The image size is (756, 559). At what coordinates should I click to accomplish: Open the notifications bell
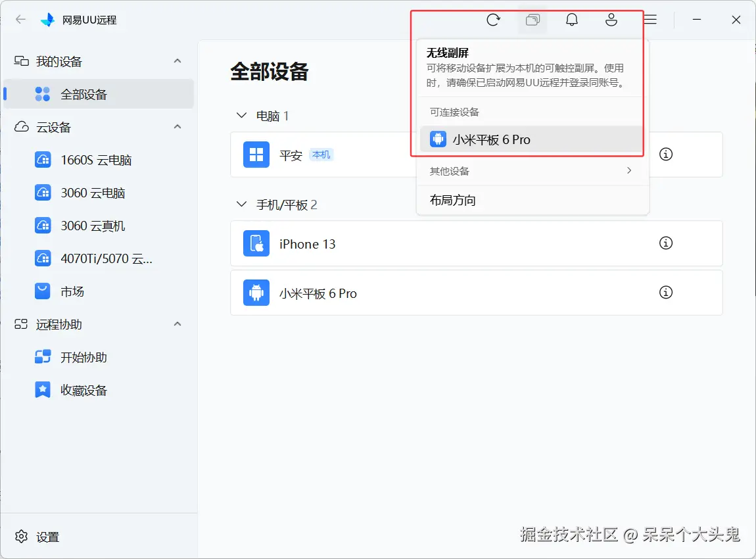(x=572, y=20)
